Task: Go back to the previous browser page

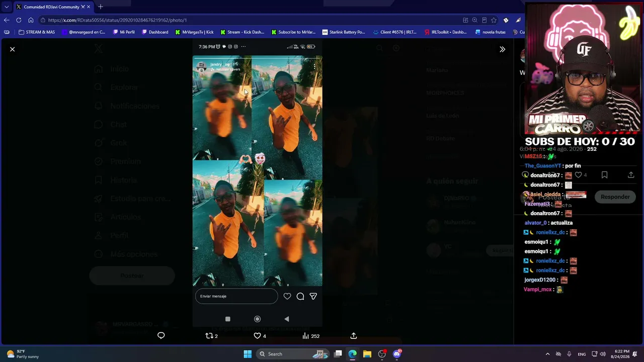Action: coord(7,20)
